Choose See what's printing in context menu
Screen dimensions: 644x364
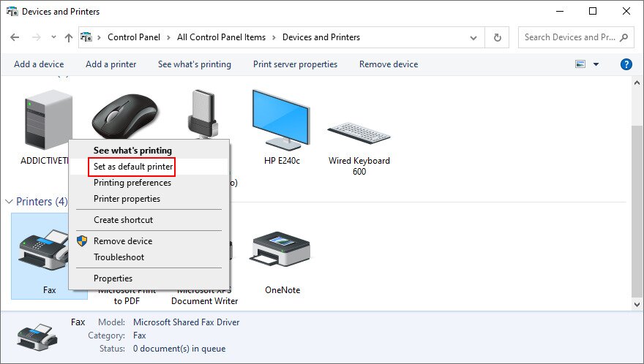coord(132,151)
